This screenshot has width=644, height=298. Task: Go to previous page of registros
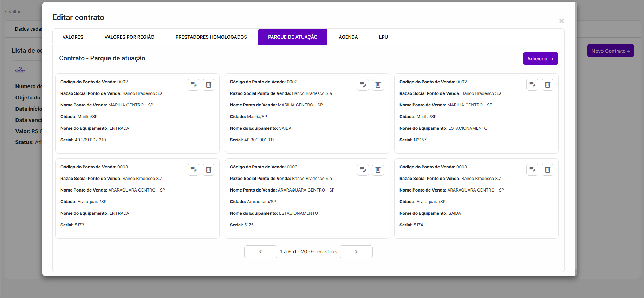260,252
